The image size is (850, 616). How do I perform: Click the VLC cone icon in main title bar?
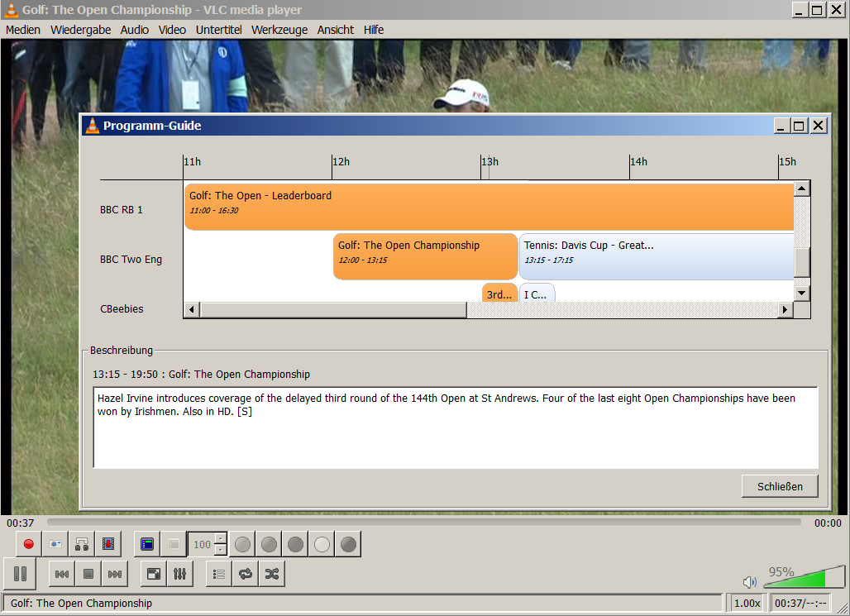click(x=12, y=10)
